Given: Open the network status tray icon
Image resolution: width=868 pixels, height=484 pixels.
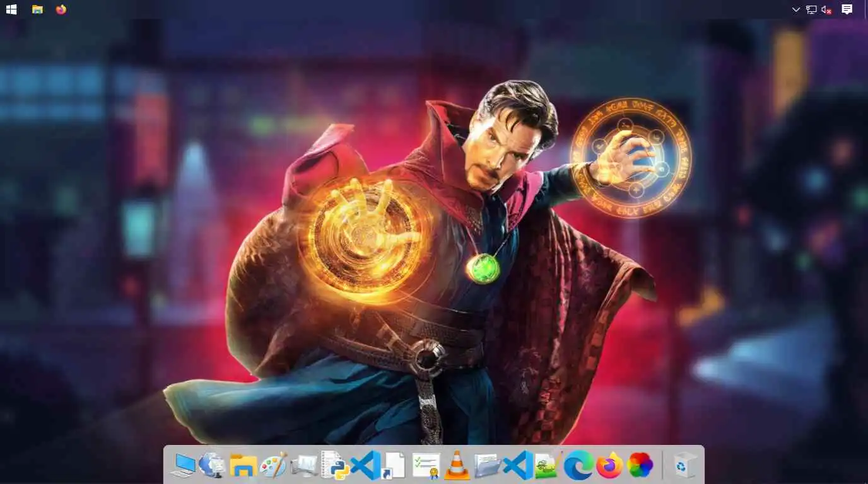Looking at the screenshot, I should click(811, 9).
